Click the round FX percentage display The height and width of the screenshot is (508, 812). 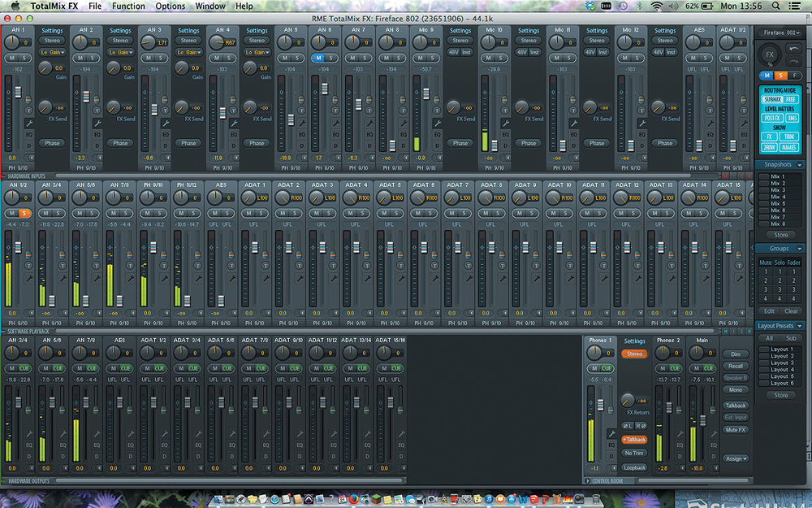tap(770, 55)
